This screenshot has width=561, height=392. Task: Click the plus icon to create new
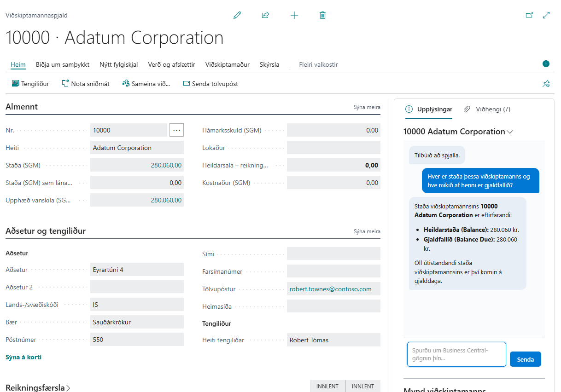pyautogui.click(x=294, y=15)
